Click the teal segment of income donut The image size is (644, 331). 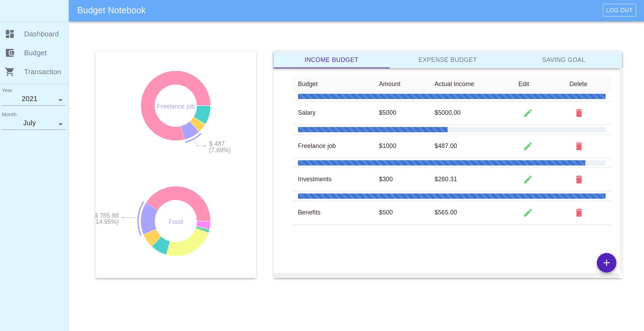coord(203,114)
